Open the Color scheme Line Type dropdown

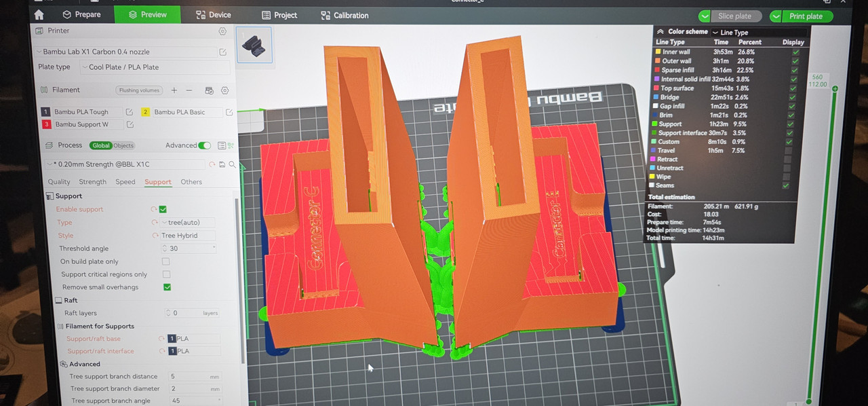click(759, 32)
